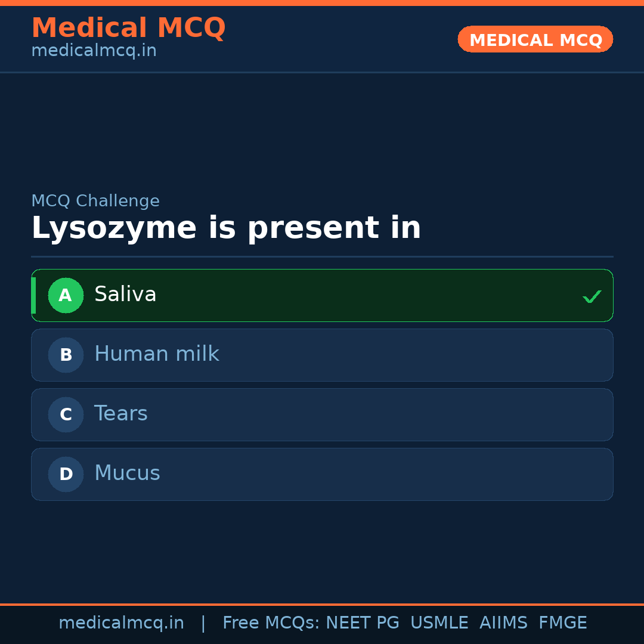Click the orange MEDICAL MCQ badge
Viewport: 644px width, 644px height.
coord(535,39)
